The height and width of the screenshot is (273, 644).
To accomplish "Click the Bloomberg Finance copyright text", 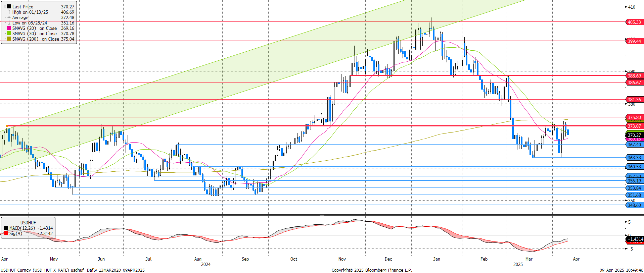I will point(372,270).
